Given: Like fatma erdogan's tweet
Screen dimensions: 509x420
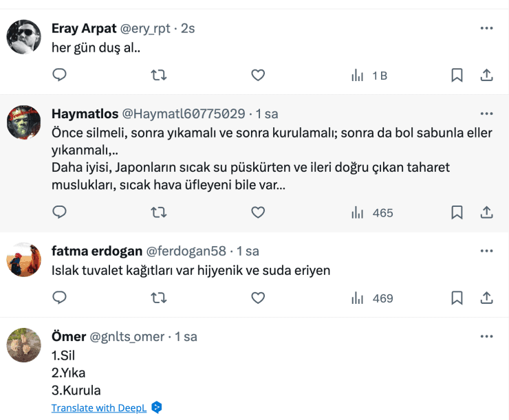Looking at the screenshot, I should pos(258,298).
